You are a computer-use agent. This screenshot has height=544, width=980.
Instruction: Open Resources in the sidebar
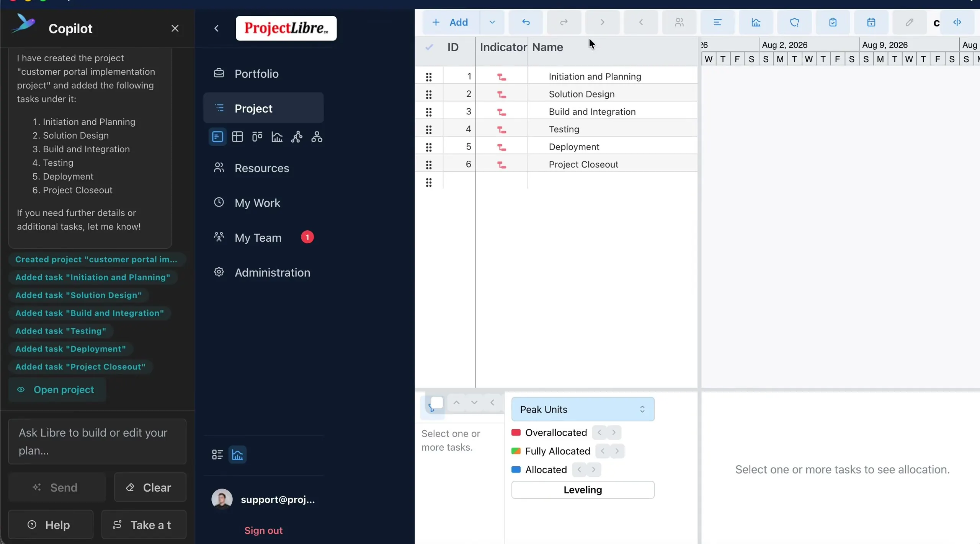tap(263, 168)
